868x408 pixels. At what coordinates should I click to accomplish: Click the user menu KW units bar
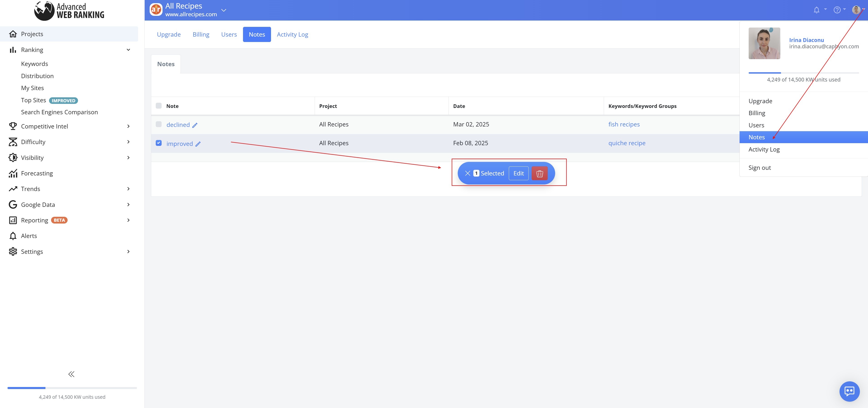[x=804, y=73]
